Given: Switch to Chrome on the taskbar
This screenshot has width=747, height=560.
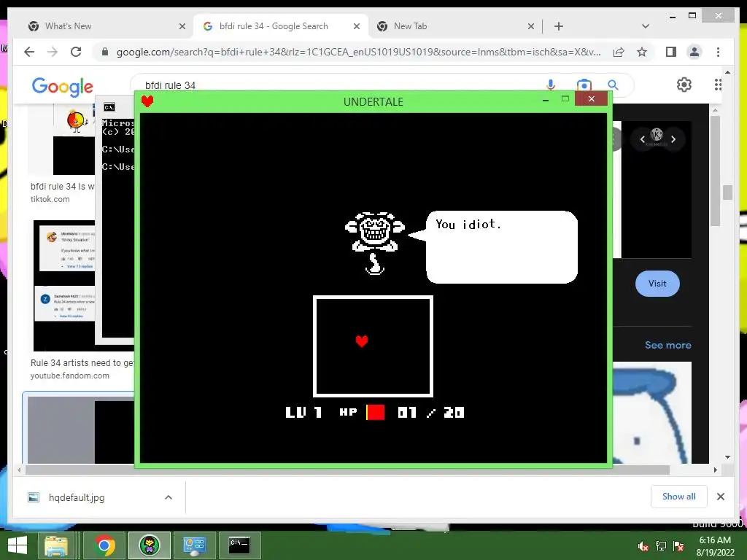Looking at the screenshot, I should pyautogui.click(x=105, y=545).
